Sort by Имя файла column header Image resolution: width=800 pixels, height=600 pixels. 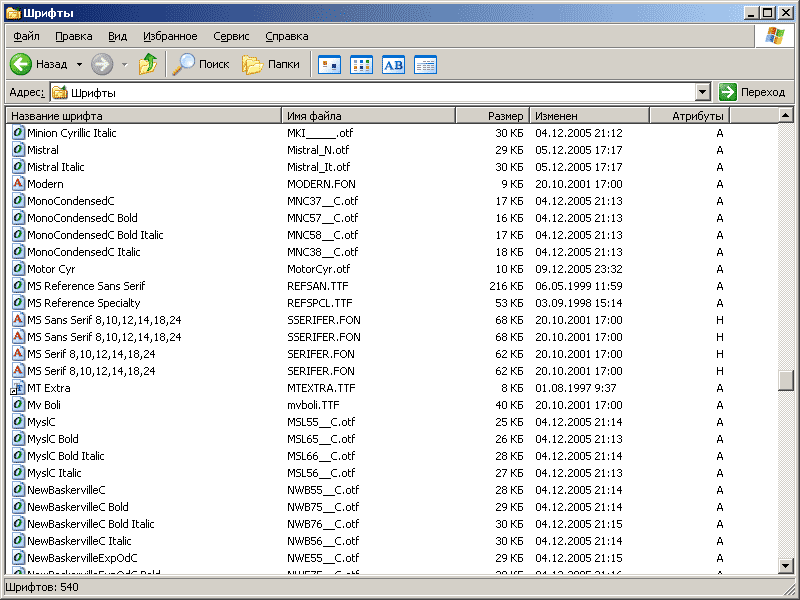coord(368,116)
